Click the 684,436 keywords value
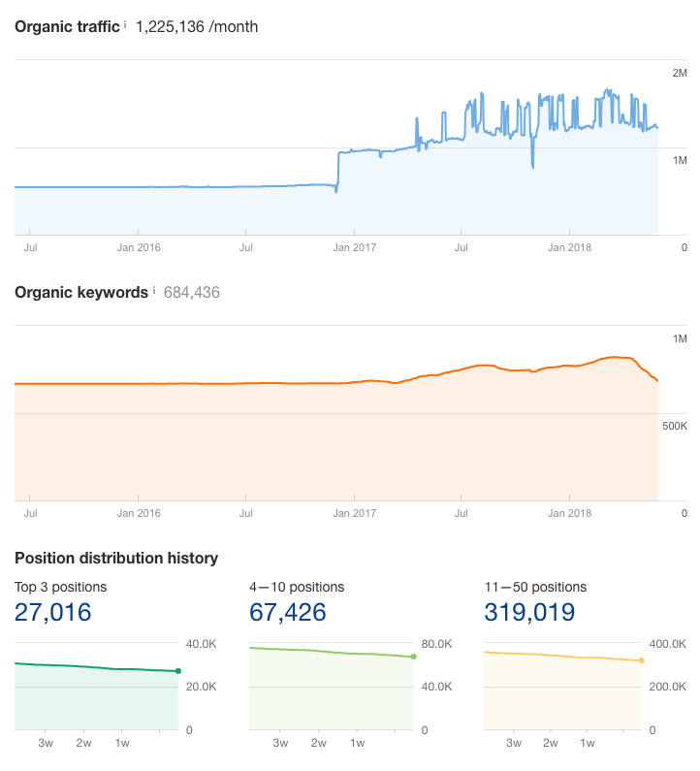Viewport: 700px width, 771px height. [x=192, y=293]
